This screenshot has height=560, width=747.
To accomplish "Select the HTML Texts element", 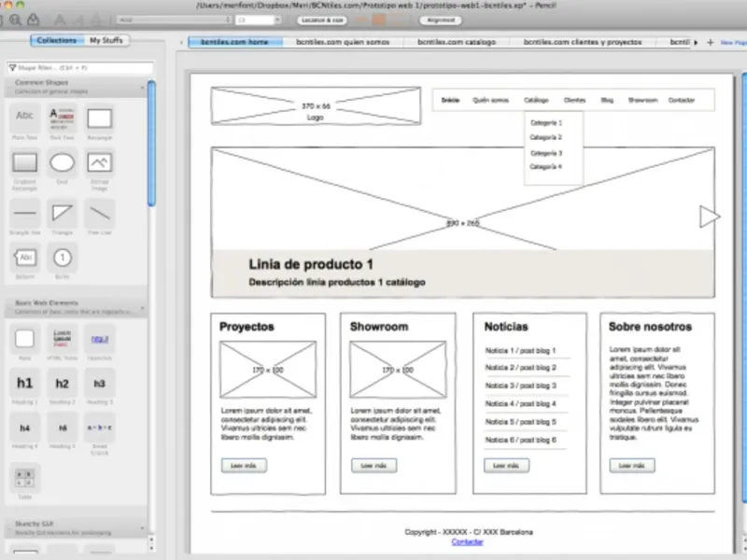I will 62,343.
